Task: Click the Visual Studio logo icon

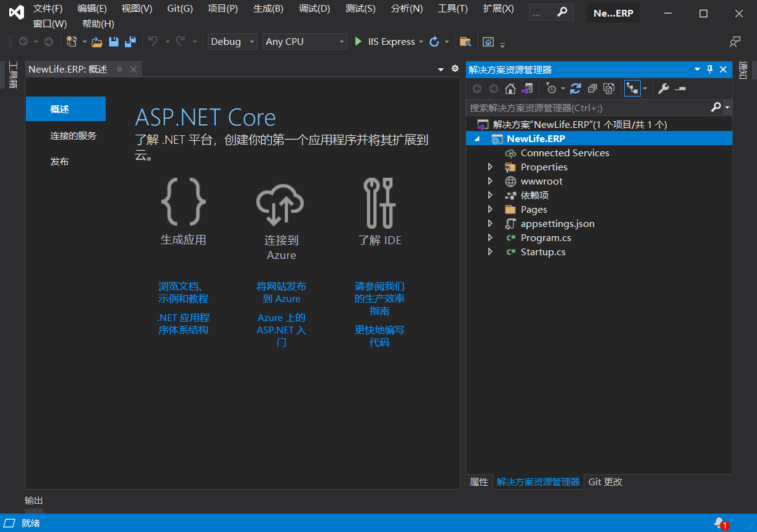Action: point(17,13)
